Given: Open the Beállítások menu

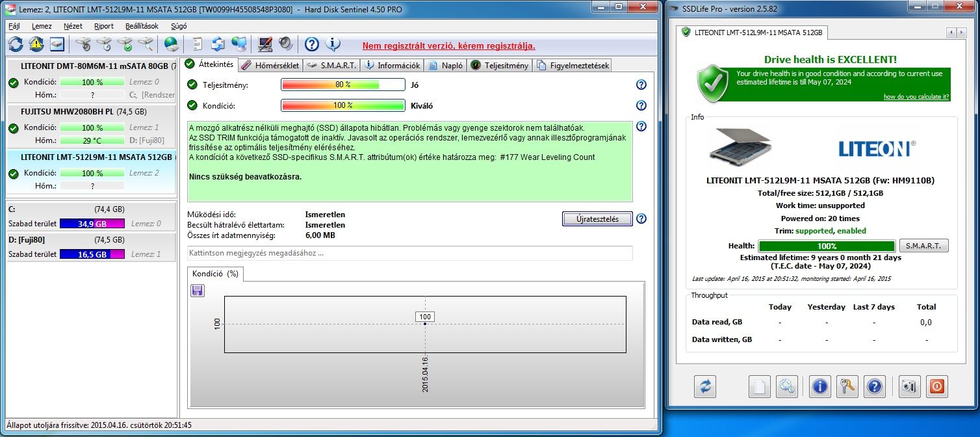Looking at the screenshot, I should point(142,26).
